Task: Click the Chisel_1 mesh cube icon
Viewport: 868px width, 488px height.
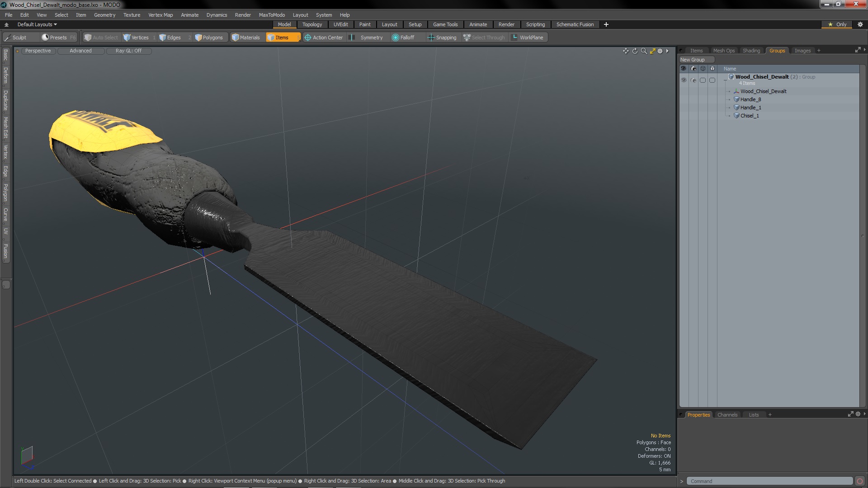Action: click(x=736, y=116)
